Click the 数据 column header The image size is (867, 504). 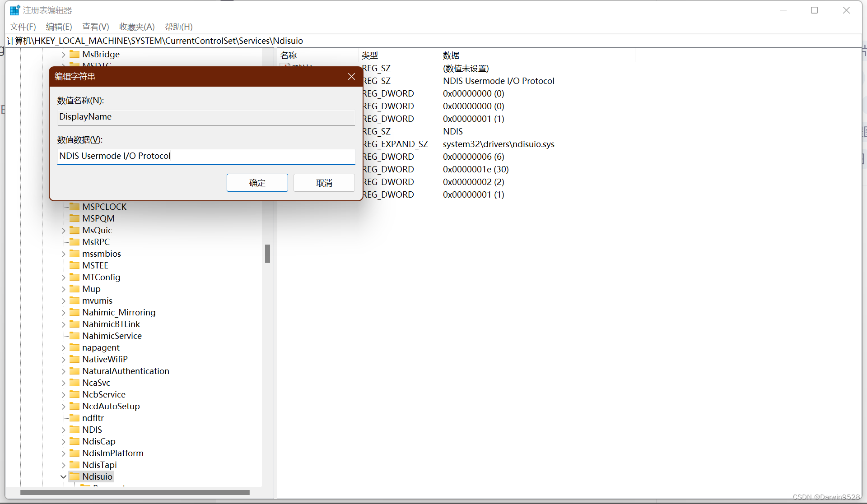[452, 55]
